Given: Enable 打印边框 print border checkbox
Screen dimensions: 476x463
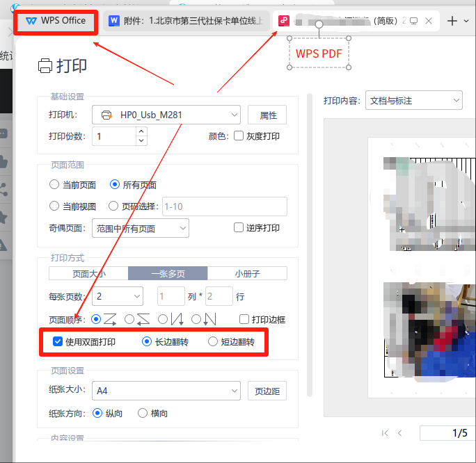Looking at the screenshot, I should point(244,319).
